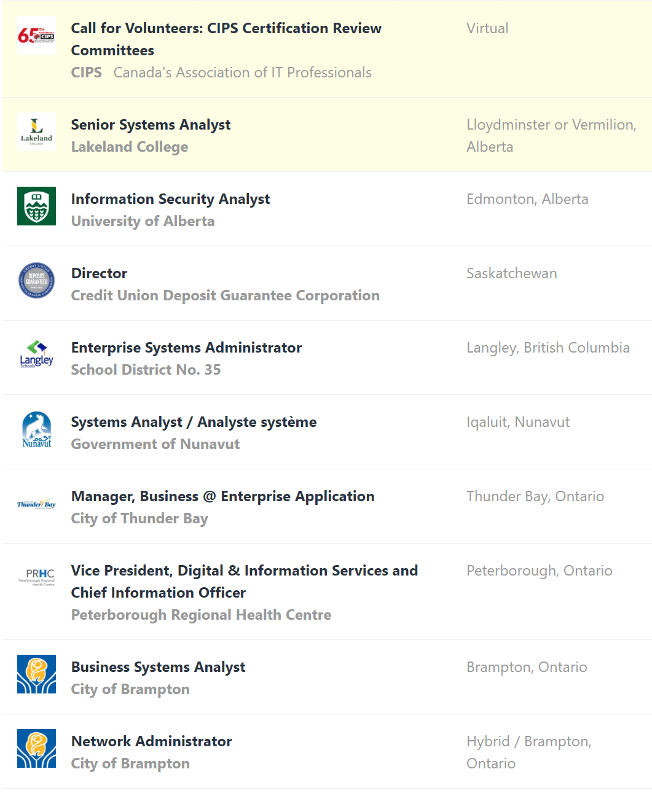Click Network Administrator's City of Brampton logo

click(36, 749)
